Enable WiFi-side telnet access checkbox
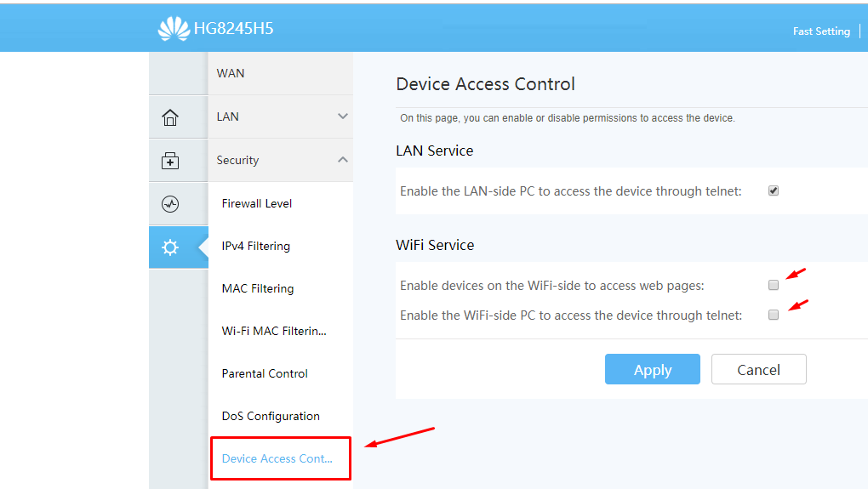 (x=774, y=315)
